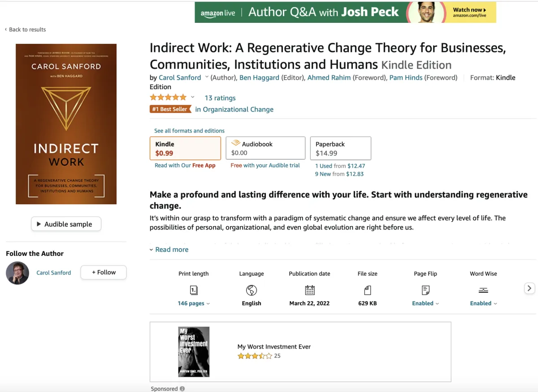538x392 pixels.
Task: Click the print length page icon
Action: click(194, 290)
